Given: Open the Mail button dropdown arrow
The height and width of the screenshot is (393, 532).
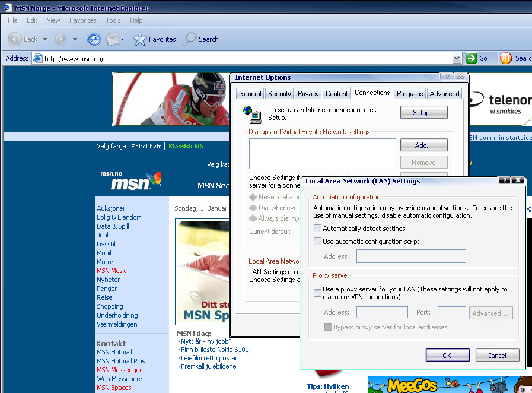Looking at the screenshot, I should pyautogui.click(x=123, y=39).
